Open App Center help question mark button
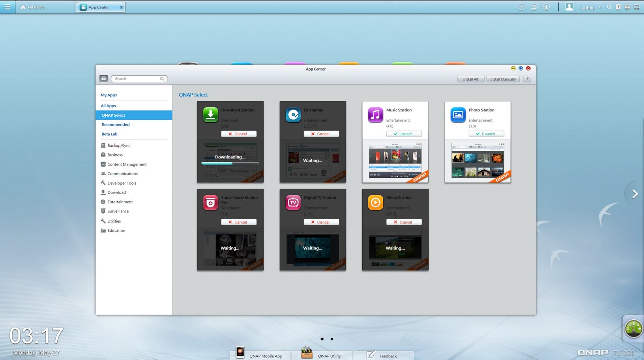Screen dimensions: 644x360 click(527, 79)
